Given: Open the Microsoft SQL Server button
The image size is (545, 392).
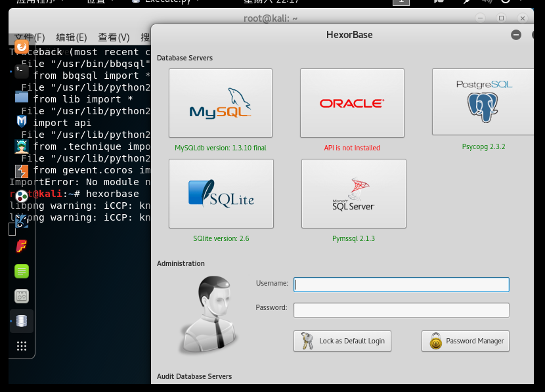Looking at the screenshot, I should click(x=353, y=194).
